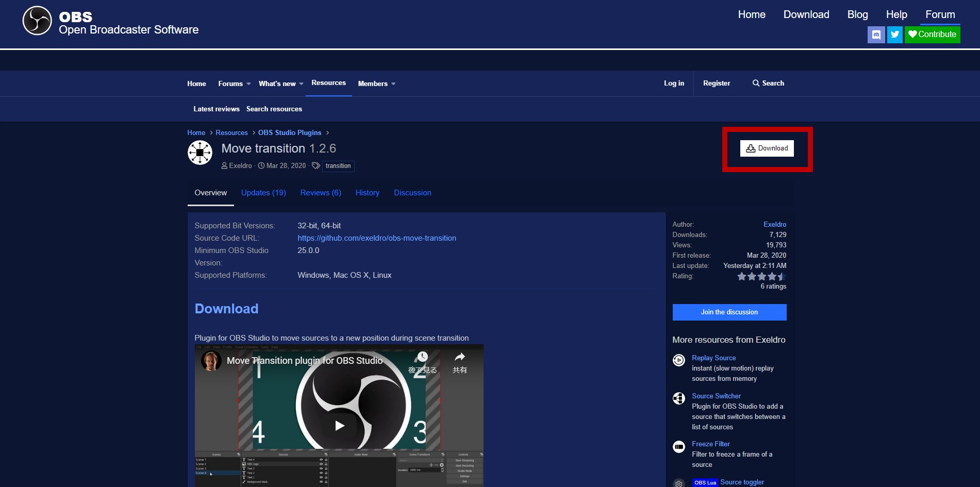Viewport: 980px width, 487px height.
Task: Click Join the discussion button
Action: click(729, 312)
